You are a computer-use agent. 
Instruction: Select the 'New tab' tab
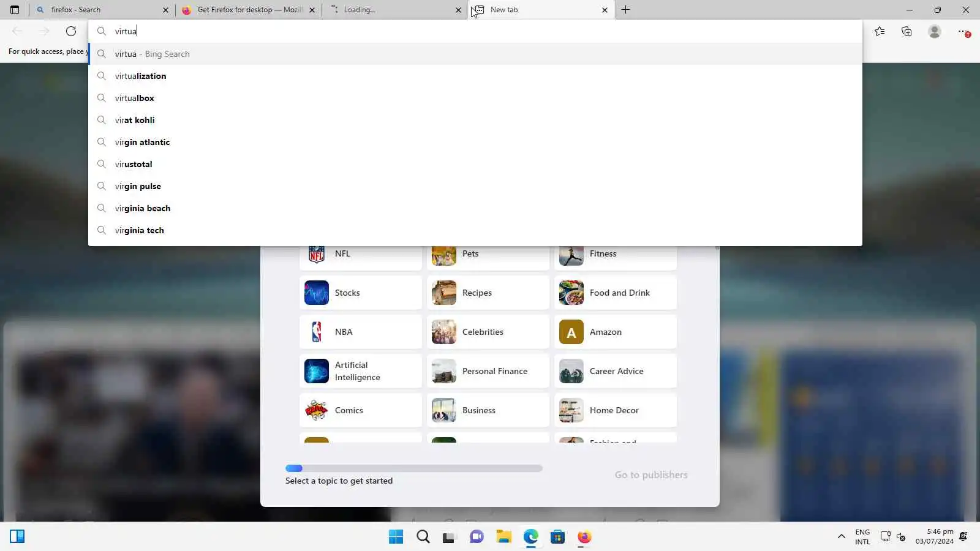pyautogui.click(x=541, y=10)
